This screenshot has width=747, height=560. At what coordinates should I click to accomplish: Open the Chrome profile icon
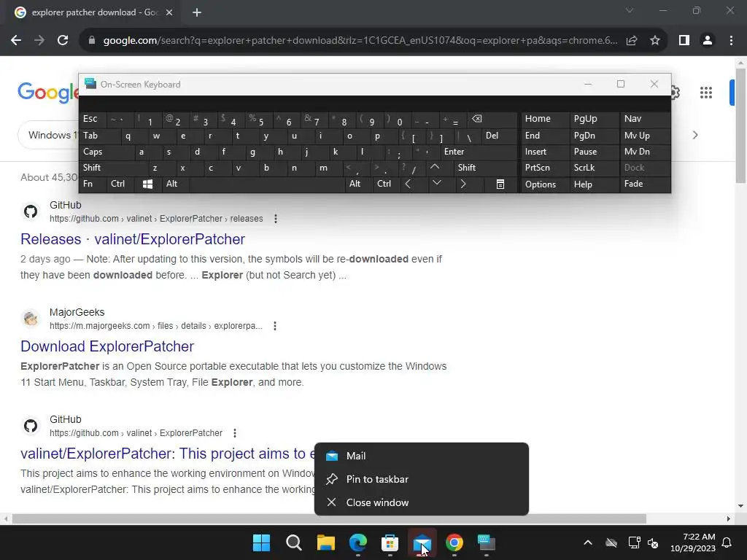point(708,41)
